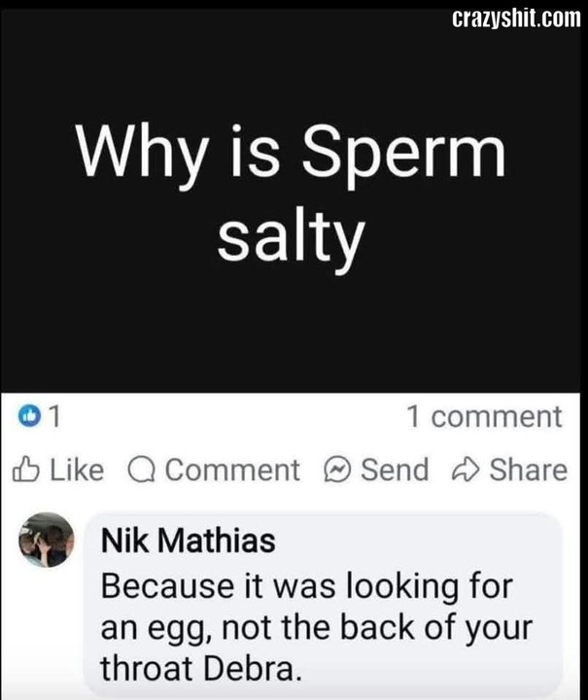The width and height of the screenshot is (588, 700).
Task: Click the speech bubble Comment icon
Action: [x=142, y=471]
